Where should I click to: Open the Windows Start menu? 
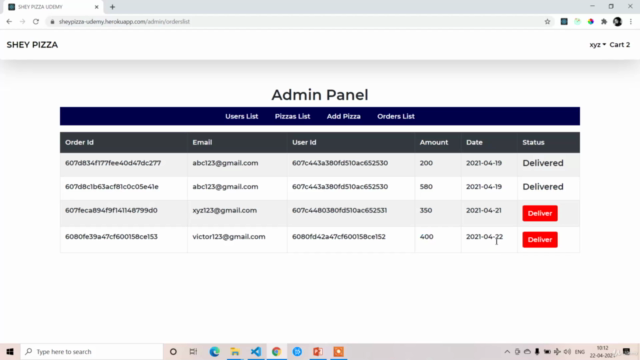point(10,351)
